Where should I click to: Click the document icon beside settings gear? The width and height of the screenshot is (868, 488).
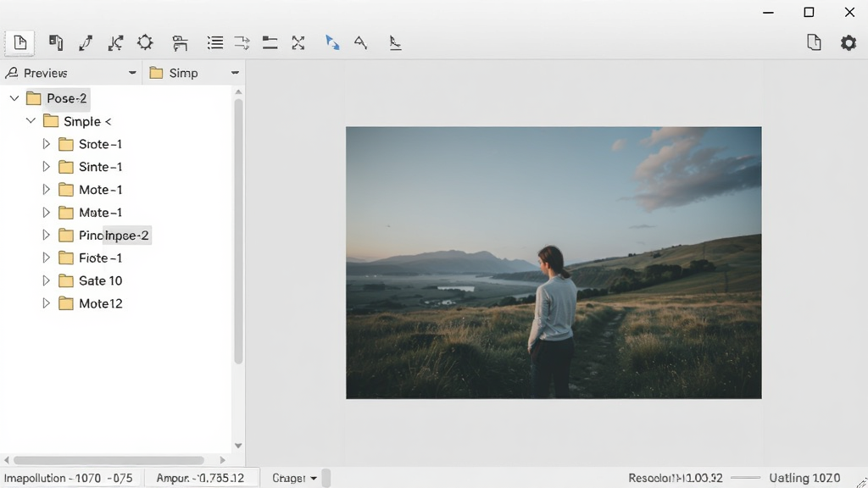(814, 42)
